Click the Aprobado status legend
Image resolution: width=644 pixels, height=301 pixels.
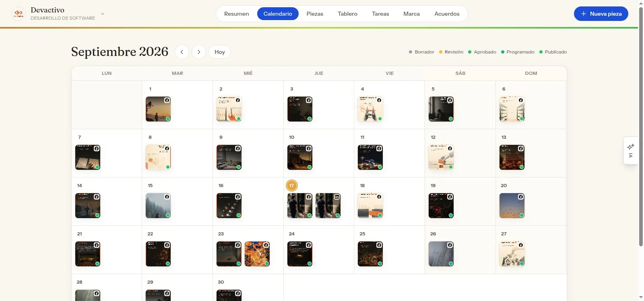pyautogui.click(x=482, y=52)
